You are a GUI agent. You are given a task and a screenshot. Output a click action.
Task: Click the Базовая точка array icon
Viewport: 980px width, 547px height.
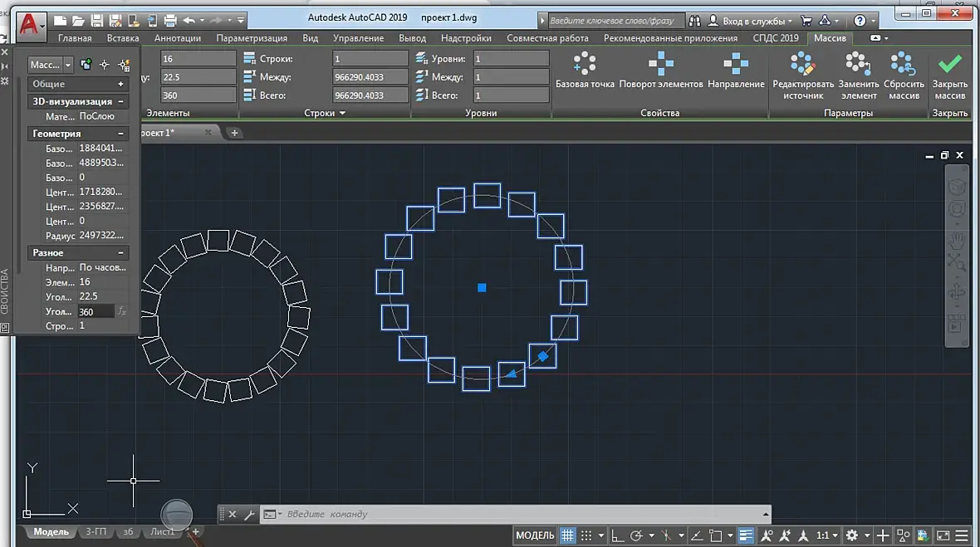585,63
